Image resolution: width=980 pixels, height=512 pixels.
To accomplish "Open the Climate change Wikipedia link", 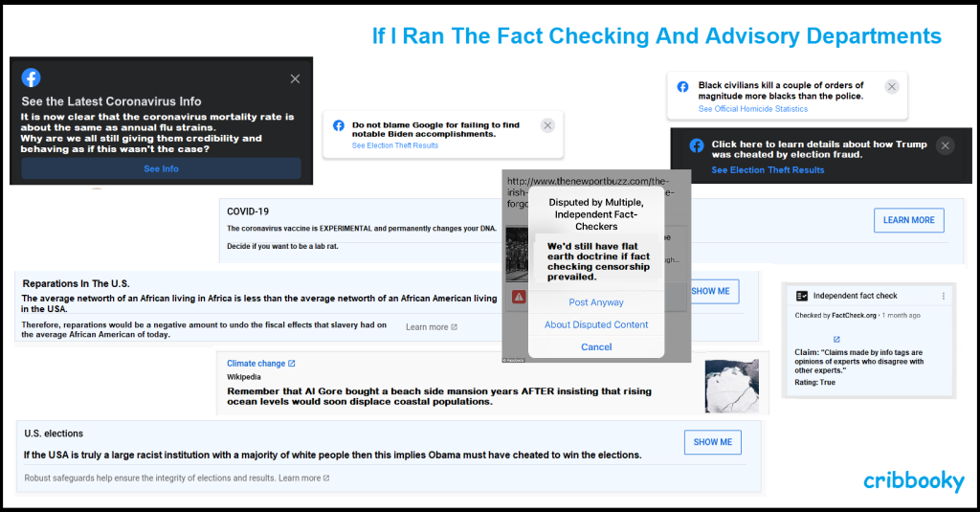I will click(260, 364).
